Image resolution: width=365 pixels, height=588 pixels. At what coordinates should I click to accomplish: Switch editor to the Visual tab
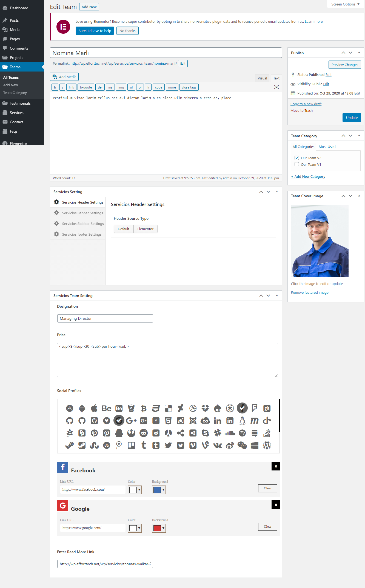[x=262, y=78]
